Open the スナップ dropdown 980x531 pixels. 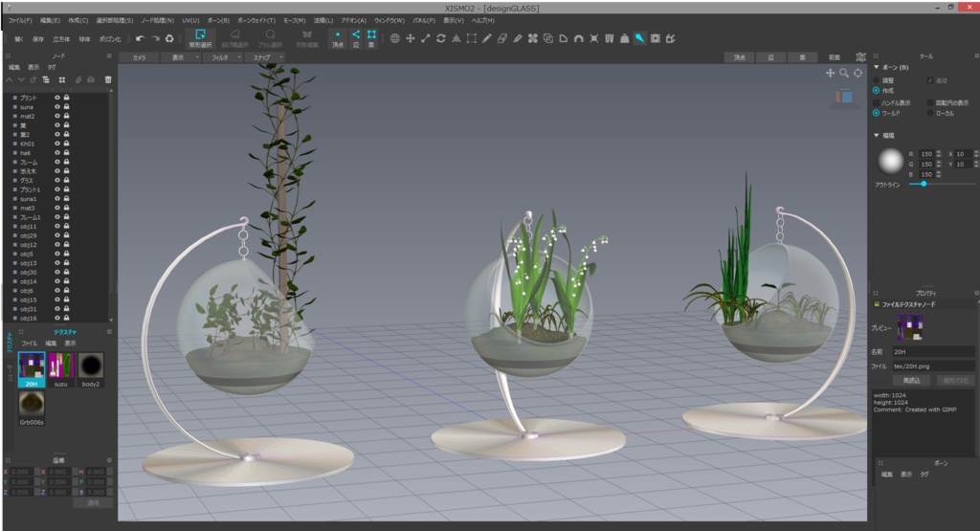pyautogui.click(x=264, y=57)
